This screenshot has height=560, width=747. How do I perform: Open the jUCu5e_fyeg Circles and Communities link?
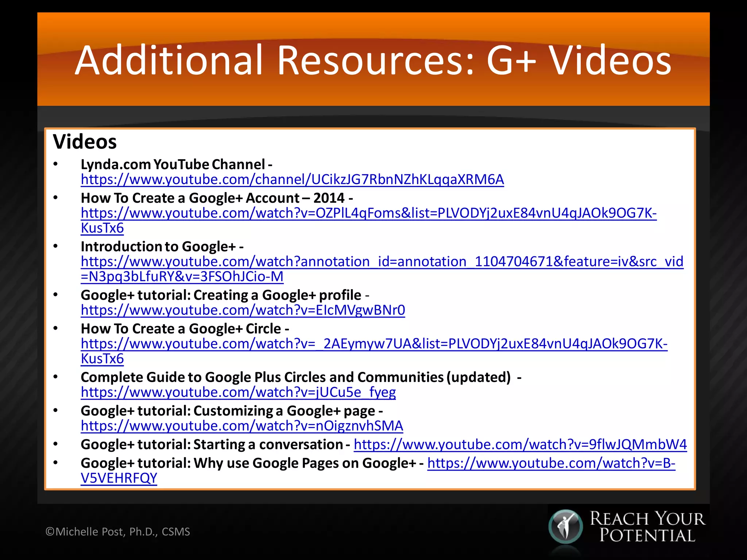tap(238, 392)
